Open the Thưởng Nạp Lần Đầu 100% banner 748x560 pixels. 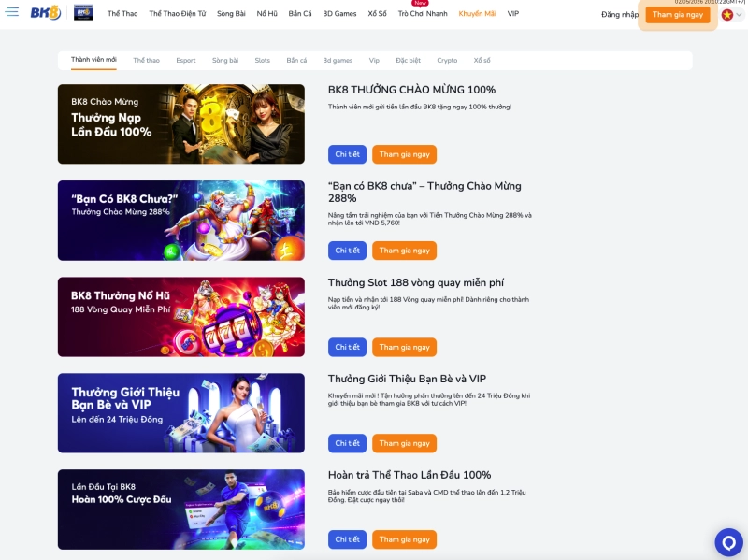click(x=181, y=124)
